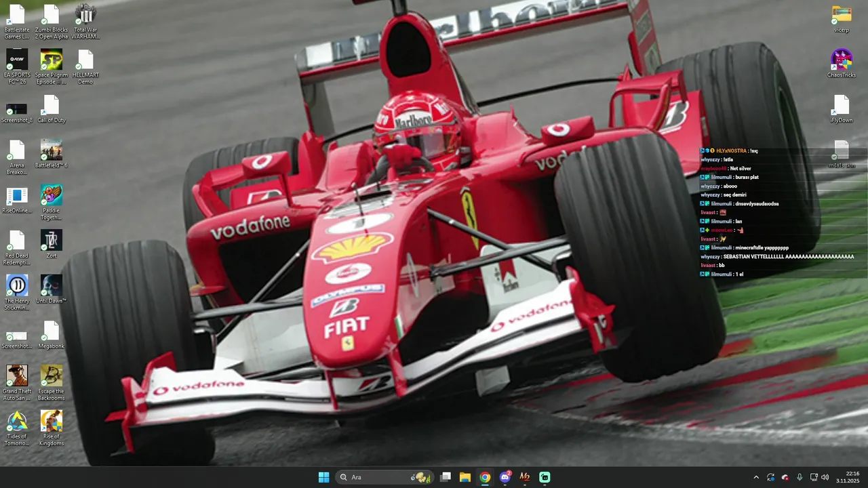Launch the ChaosTricks desktop icon
This screenshot has width=868, height=488.
pos(842,64)
